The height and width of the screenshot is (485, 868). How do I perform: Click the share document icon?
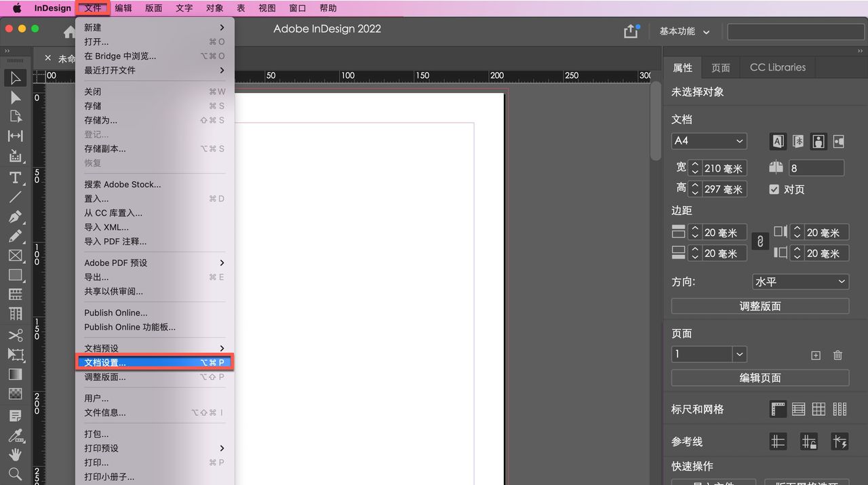pyautogui.click(x=631, y=31)
